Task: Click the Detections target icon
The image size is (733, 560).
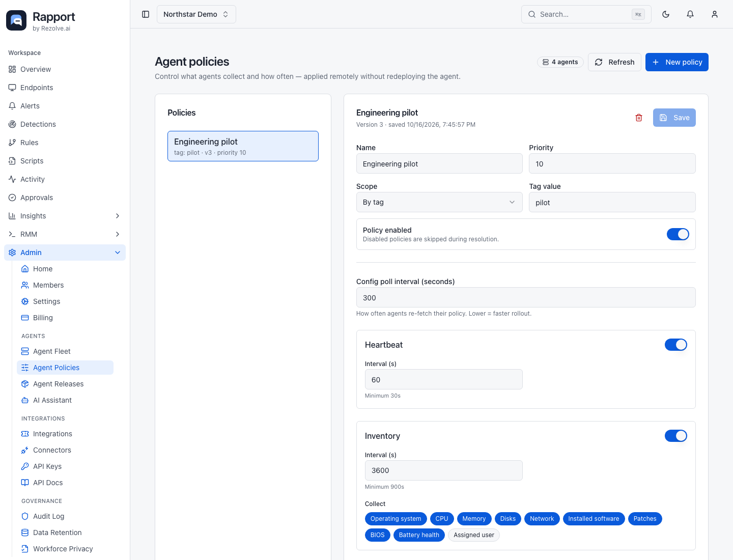Action: (x=12, y=124)
